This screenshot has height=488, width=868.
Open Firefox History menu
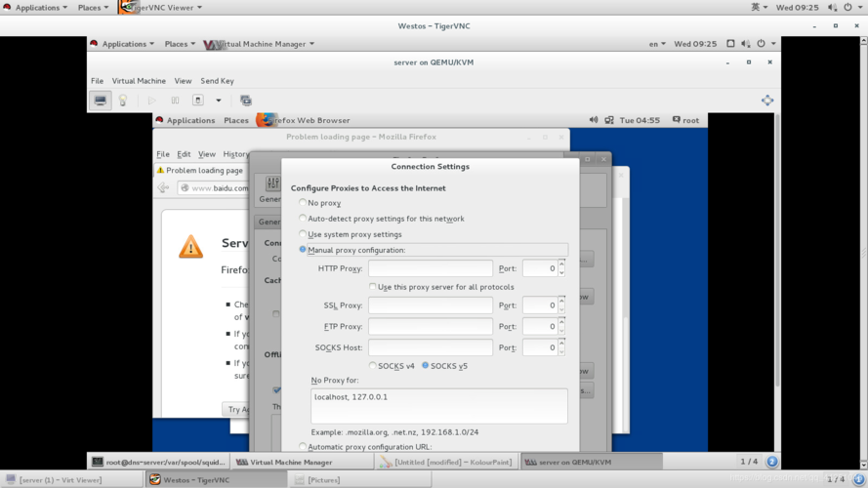tap(236, 154)
